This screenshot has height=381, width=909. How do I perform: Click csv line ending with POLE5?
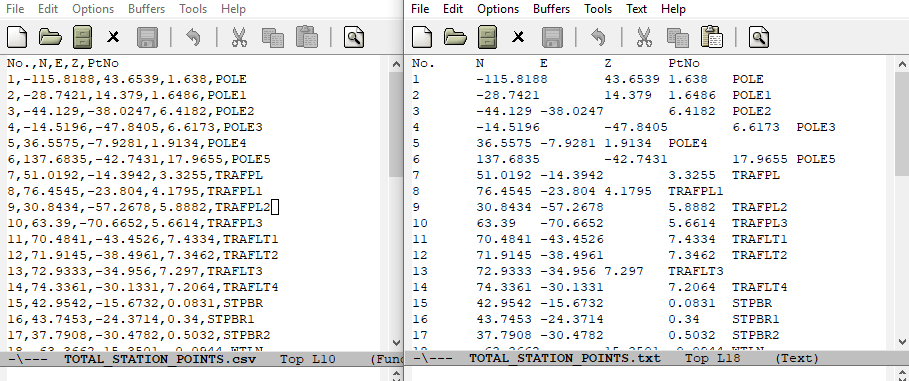(x=139, y=159)
